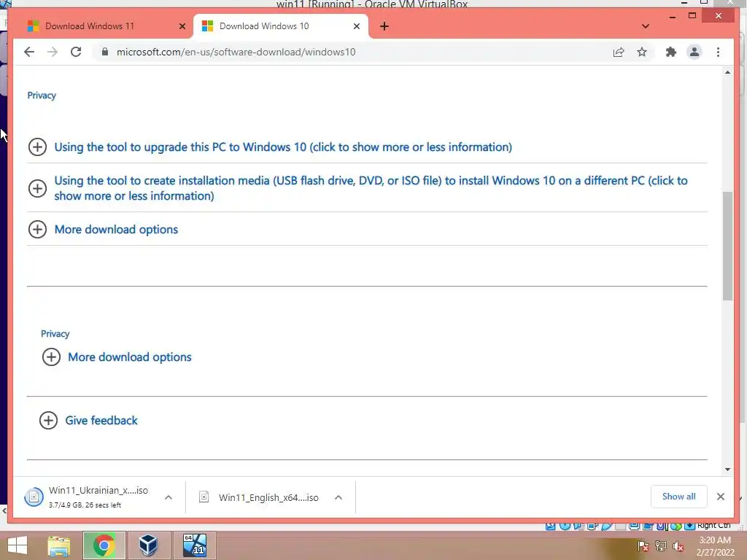The height and width of the screenshot is (560, 747).
Task: Go back using the browser back arrow
Action: pyautogui.click(x=29, y=52)
